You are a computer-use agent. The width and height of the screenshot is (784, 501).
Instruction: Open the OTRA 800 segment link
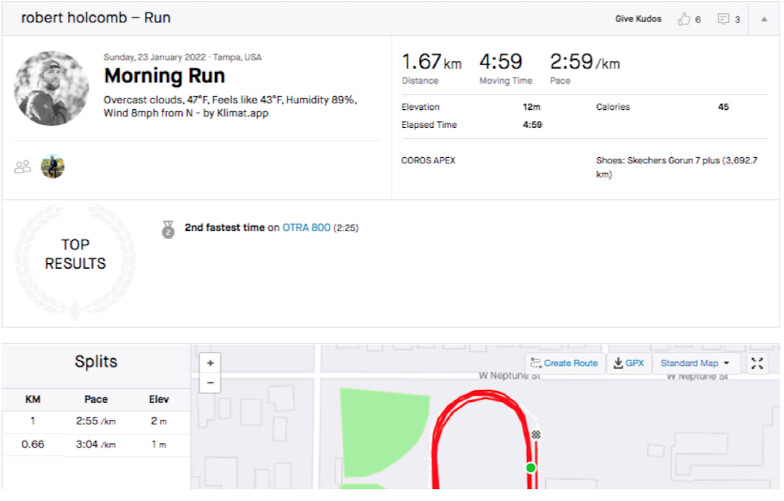coord(305,228)
